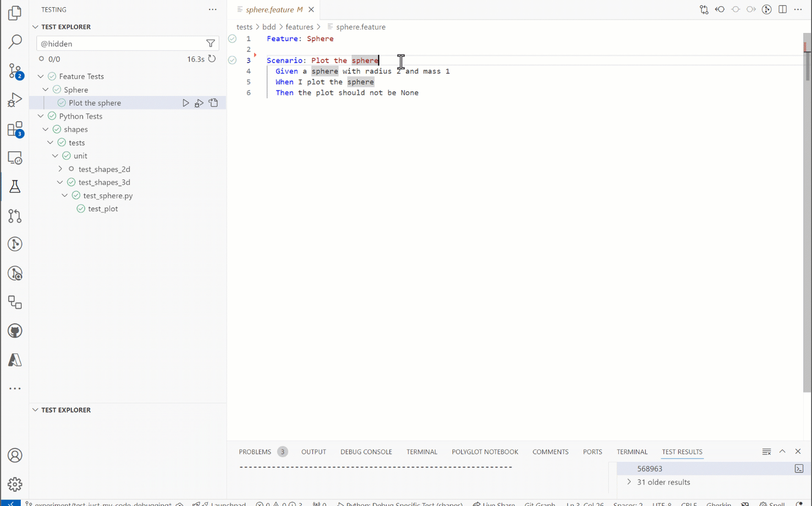
Task: Open Run and Debug view
Action: coord(15,100)
